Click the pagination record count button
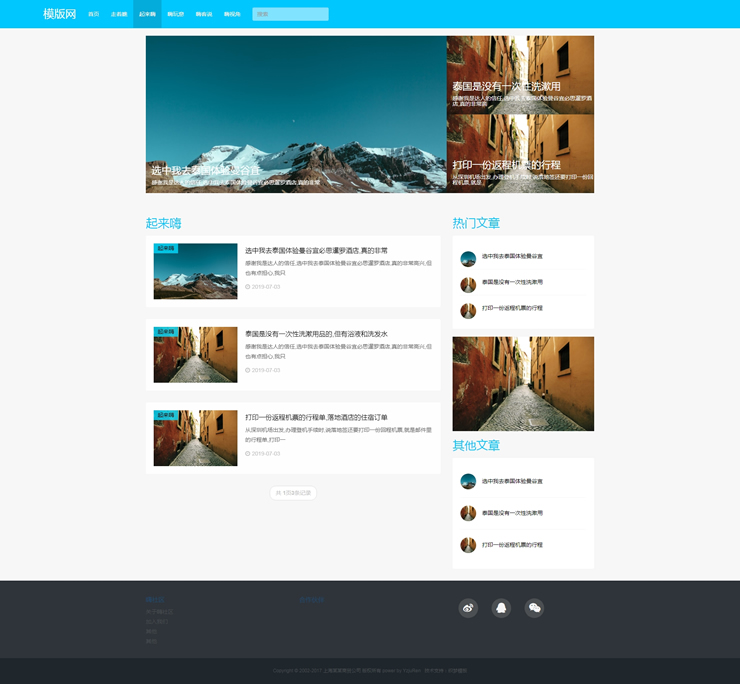 tap(293, 493)
